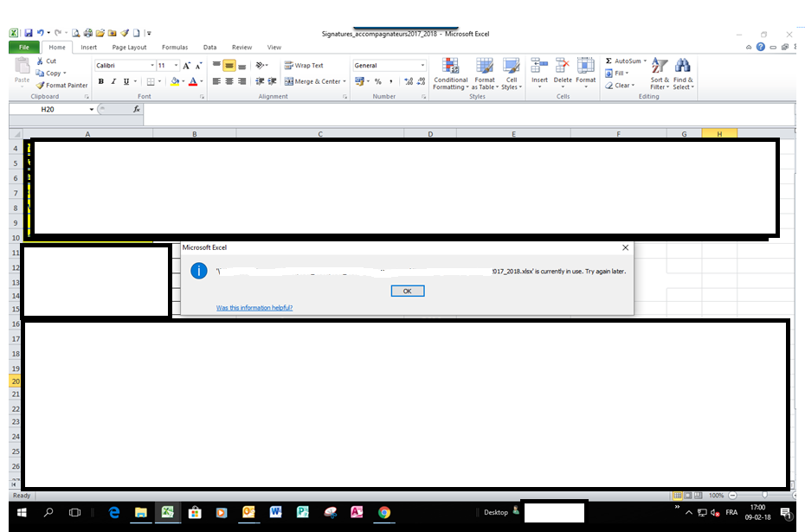805x532 pixels.
Task: Click the Save icon in quick access toolbar
Action: point(29,34)
